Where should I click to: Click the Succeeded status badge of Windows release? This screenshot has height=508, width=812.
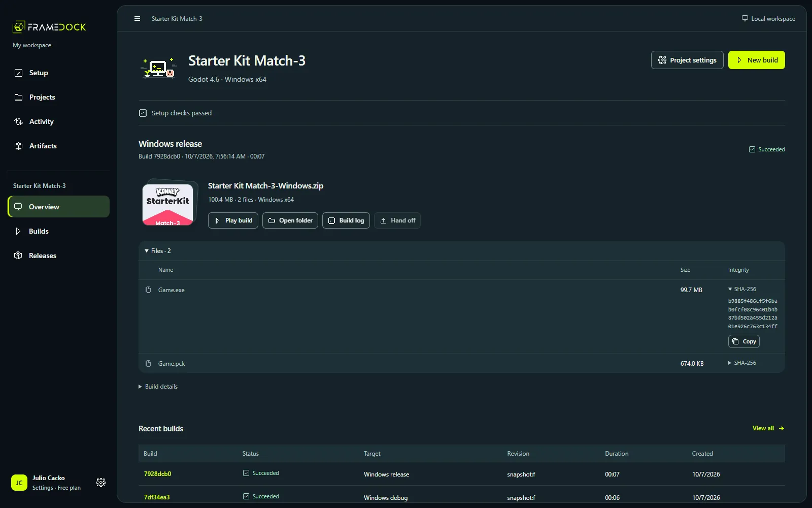(767, 149)
